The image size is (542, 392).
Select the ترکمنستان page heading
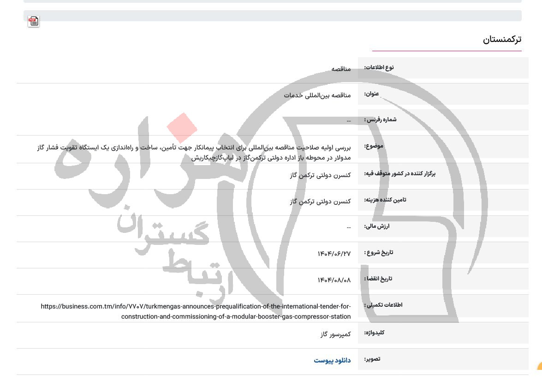(x=503, y=40)
